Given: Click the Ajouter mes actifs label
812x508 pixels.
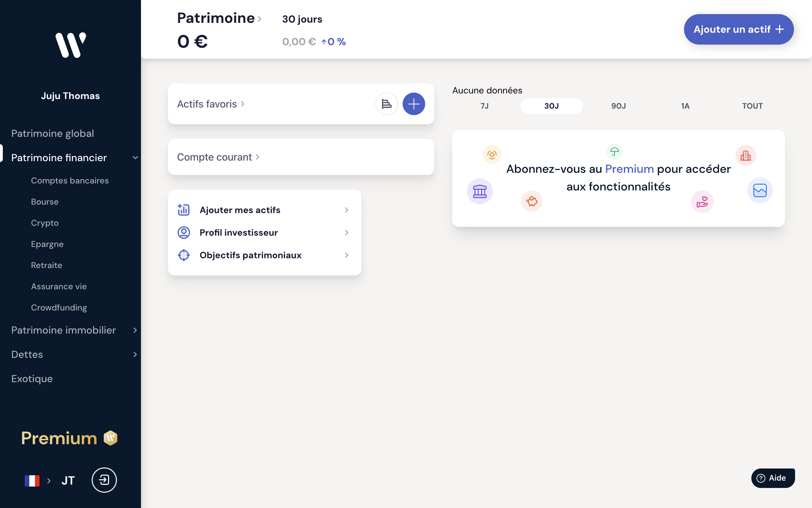Looking at the screenshot, I should (240, 210).
